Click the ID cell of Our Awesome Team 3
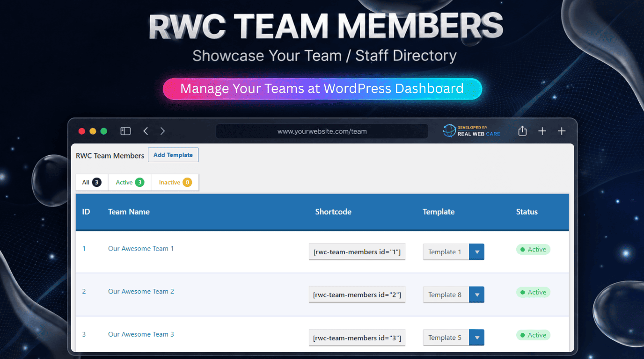This screenshot has height=359, width=644. pos(84,335)
